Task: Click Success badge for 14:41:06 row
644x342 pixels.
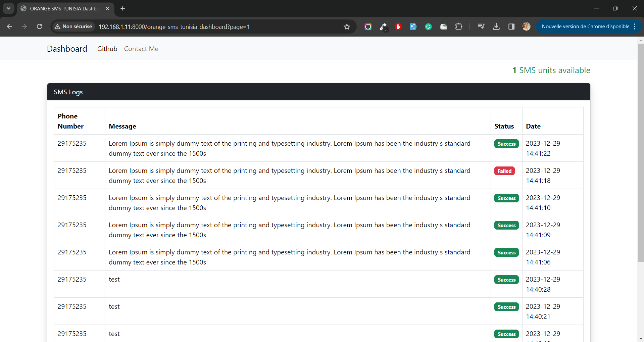Action: click(x=506, y=252)
